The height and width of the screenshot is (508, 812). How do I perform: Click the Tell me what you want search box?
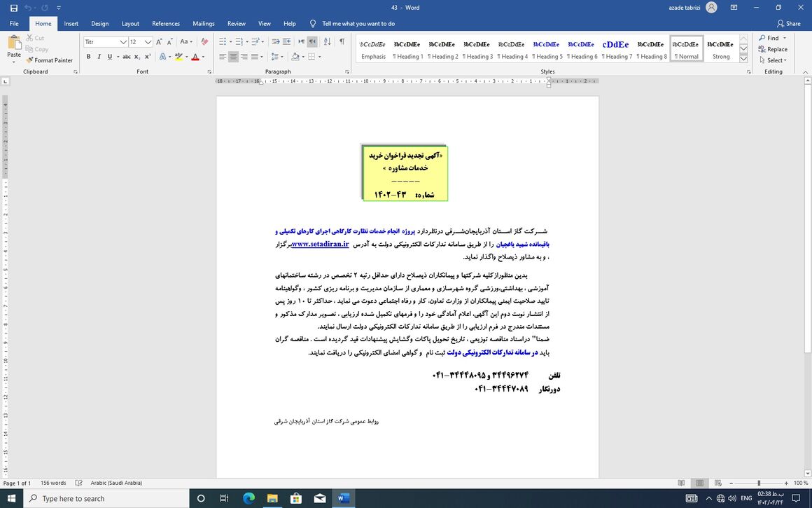[358, 23]
